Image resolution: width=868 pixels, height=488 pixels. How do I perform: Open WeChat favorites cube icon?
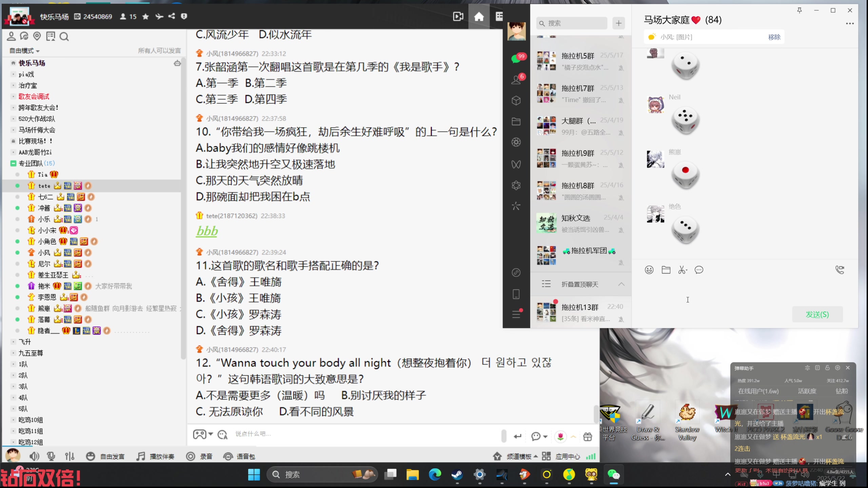point(516,100)
